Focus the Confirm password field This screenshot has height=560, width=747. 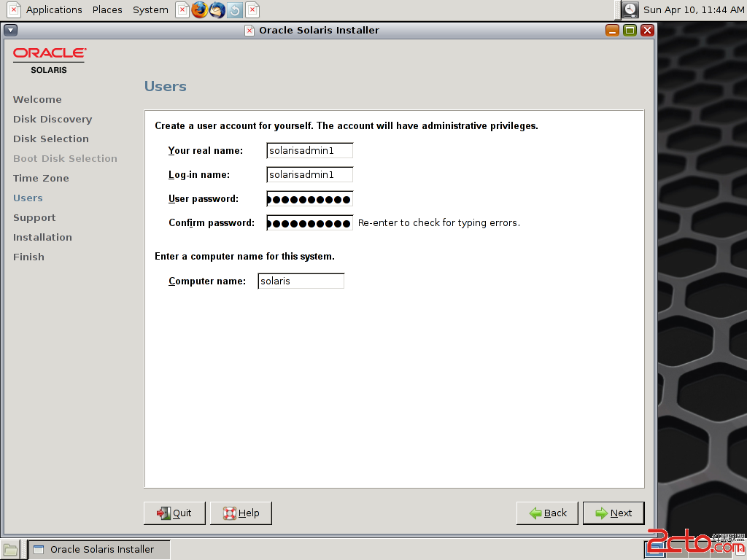pos(309,223)
